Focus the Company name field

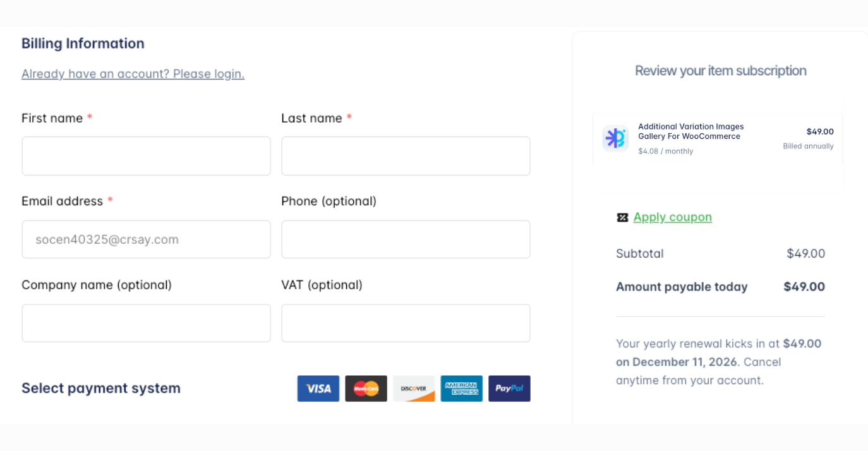(x=146, y=323)
